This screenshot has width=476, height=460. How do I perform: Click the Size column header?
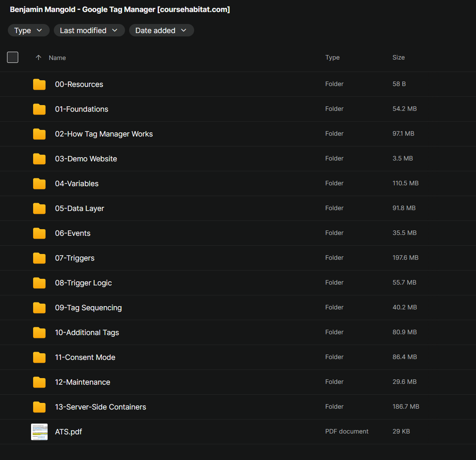pos(399,57)
